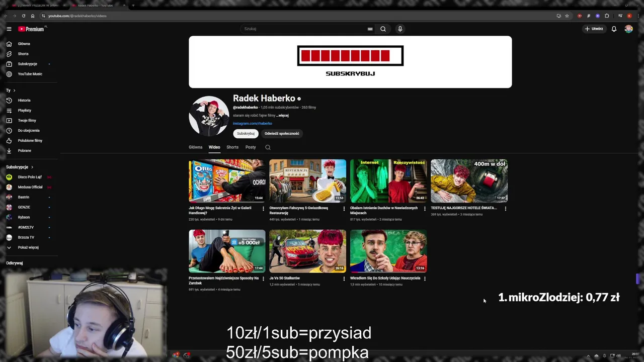Viewport: 644px width, 362px height.
Task: Open Disco Polo Lajf subscription channel
Action: 29,177
